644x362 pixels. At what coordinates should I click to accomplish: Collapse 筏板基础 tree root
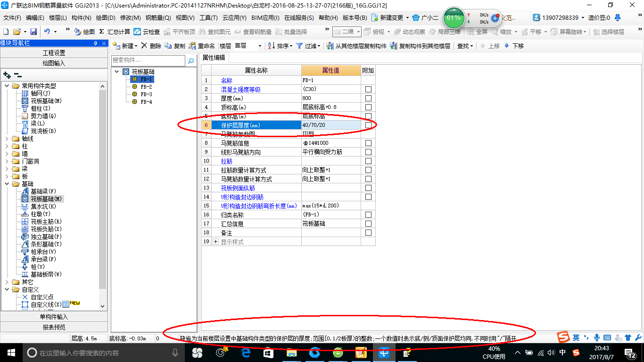tap(117, 72)
